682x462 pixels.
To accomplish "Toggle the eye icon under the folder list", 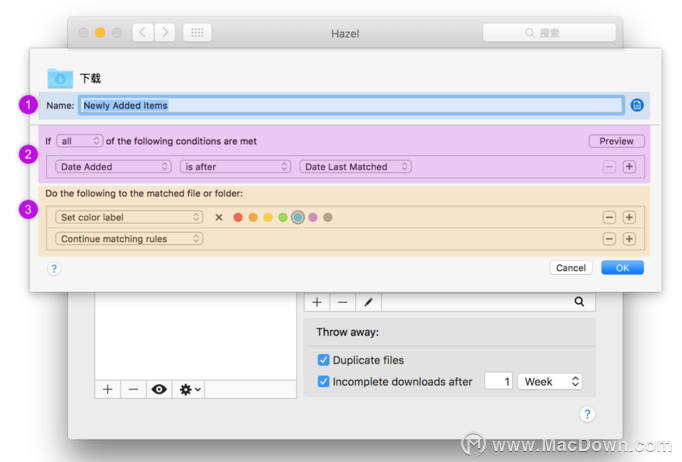I will click(159, 389).
